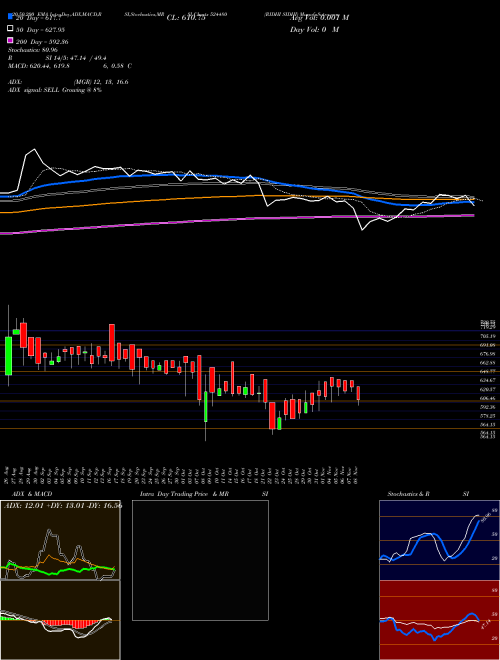Click the 'SI 14/3: 47.14 / 49.4' readout

76,58
